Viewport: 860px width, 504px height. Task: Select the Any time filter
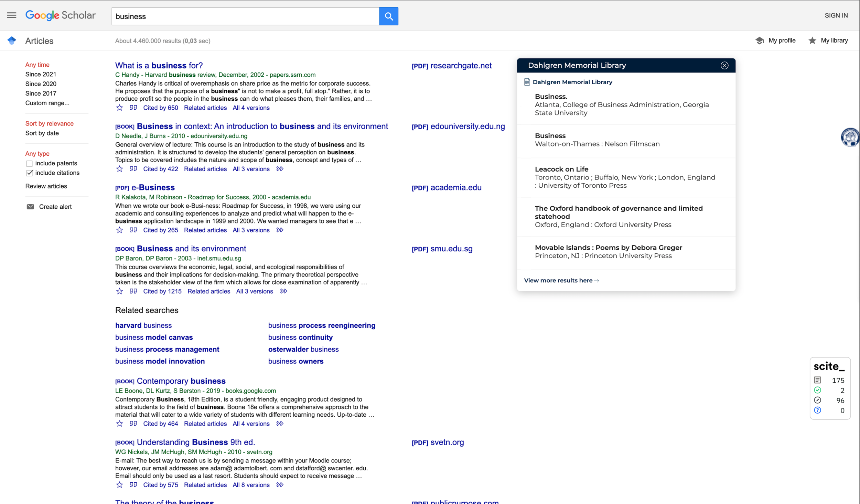(37, 65)
